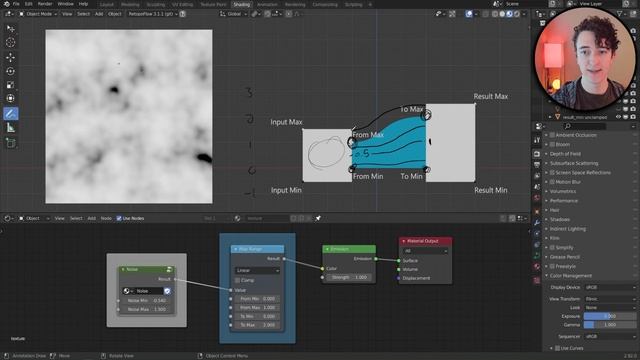
Task: Toggle viewport overlays
Action: tap(469, 14)
